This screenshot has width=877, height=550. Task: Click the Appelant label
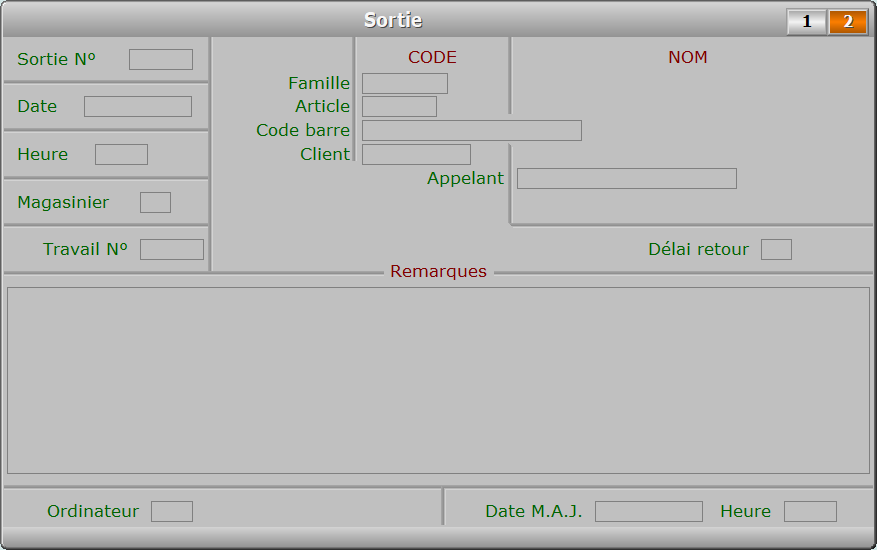[x=465, y=178]
